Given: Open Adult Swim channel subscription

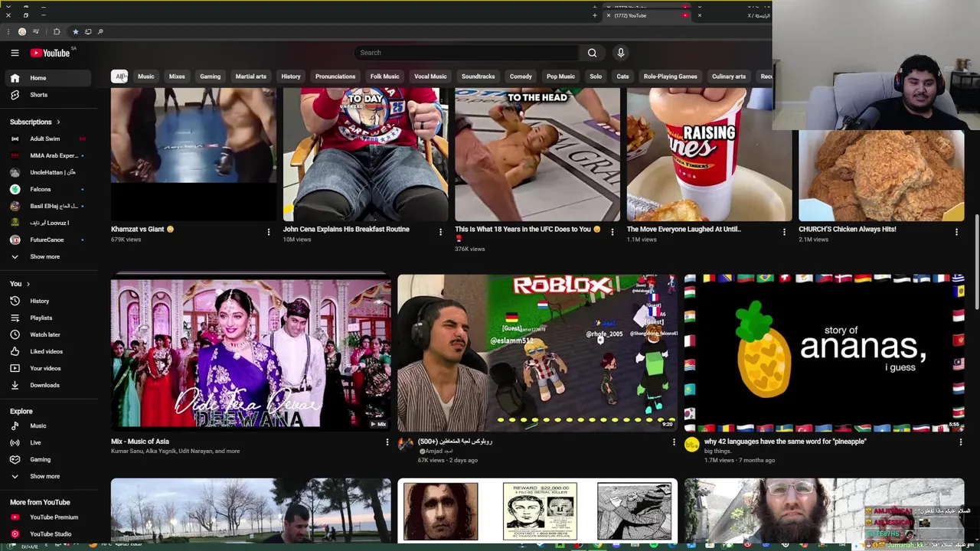Looking at the screenshot, I should click(x=49, y=139).
